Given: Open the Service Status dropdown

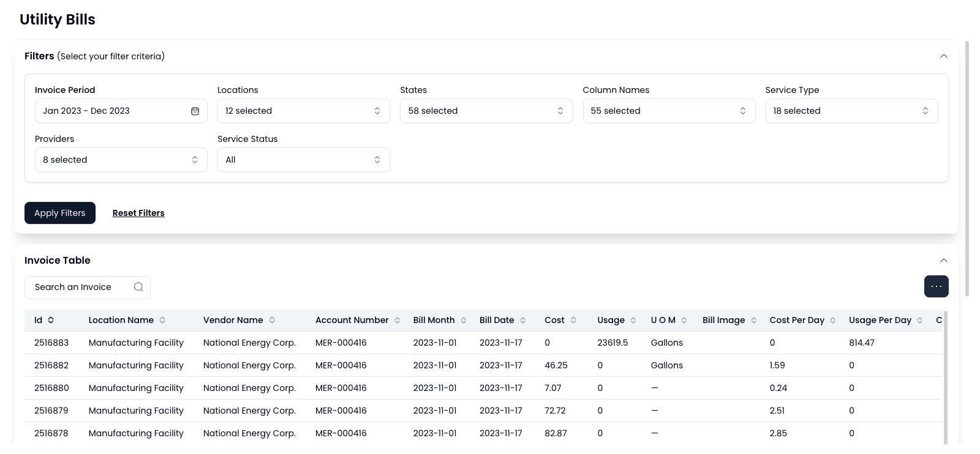Looking at the screenshot, I should coord(303,160).
